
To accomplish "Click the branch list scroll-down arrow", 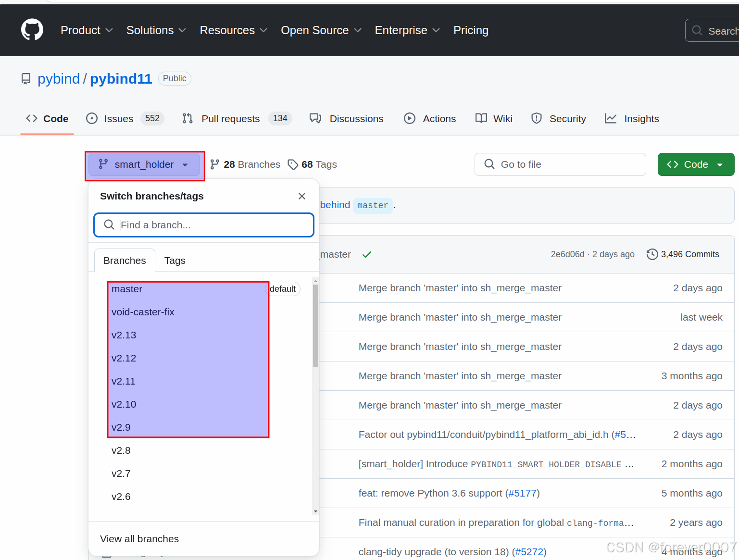I will click(x=315, y=511).
